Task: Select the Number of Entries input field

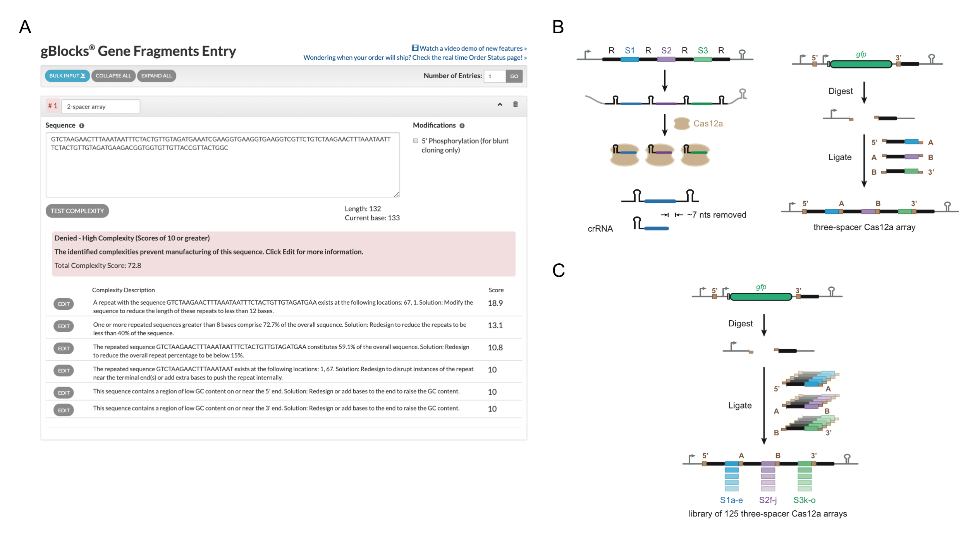Action: tap(495, 76)
